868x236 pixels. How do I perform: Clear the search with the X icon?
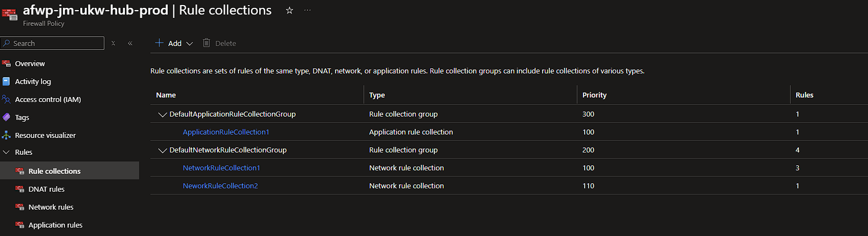pos(113,43)
